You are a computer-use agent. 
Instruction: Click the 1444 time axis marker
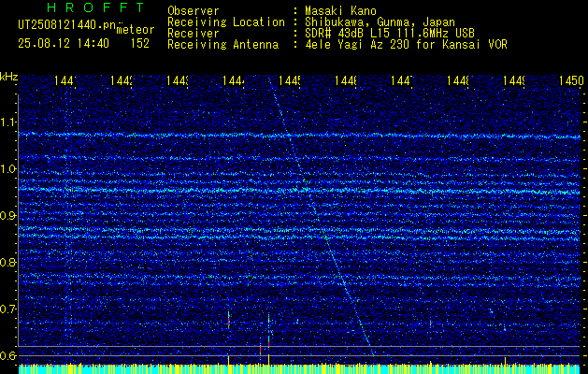coord(234,80)
